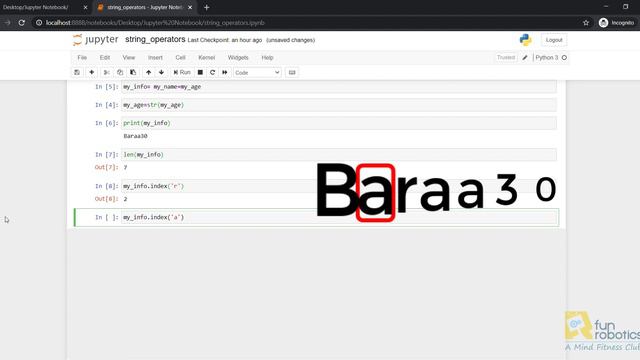Image resolution: width=640 pixels, height=360 pixels.
Task: Open the Widgets menu
Action: pyautogui.click(x=238, y=58)
